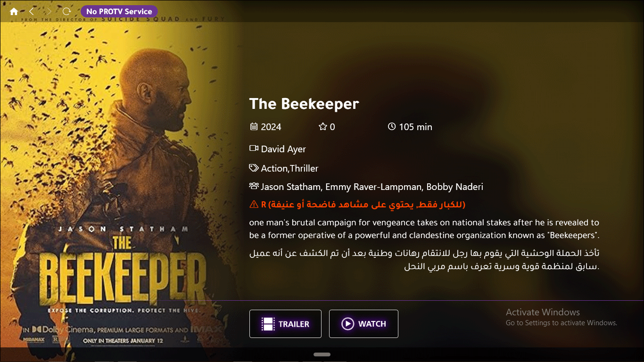
Task: Click the tag icon beside Action,Thriller
Action: coord(254,168)
